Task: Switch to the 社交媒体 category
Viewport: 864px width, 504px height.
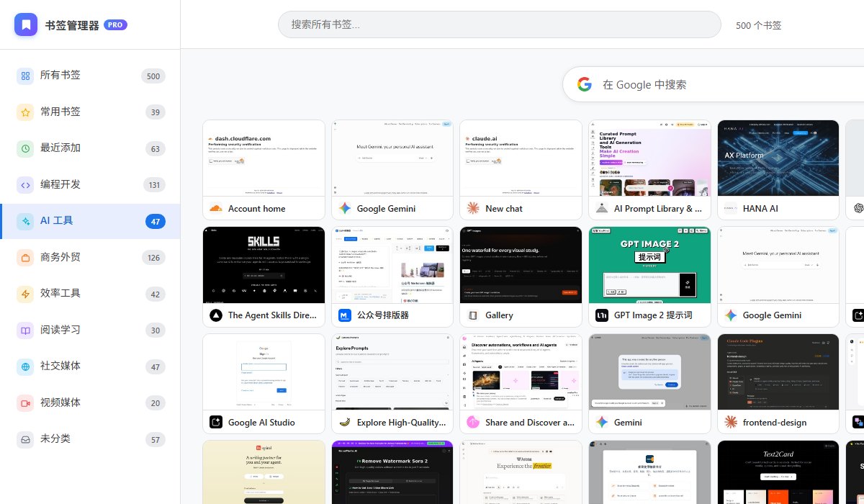Action: [90, 366]
